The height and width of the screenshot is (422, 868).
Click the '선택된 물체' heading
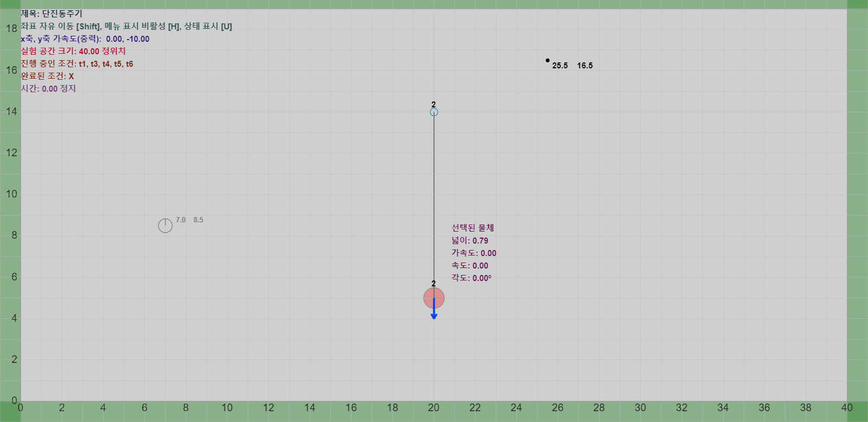pyautogui.click(x=473, y=228)
